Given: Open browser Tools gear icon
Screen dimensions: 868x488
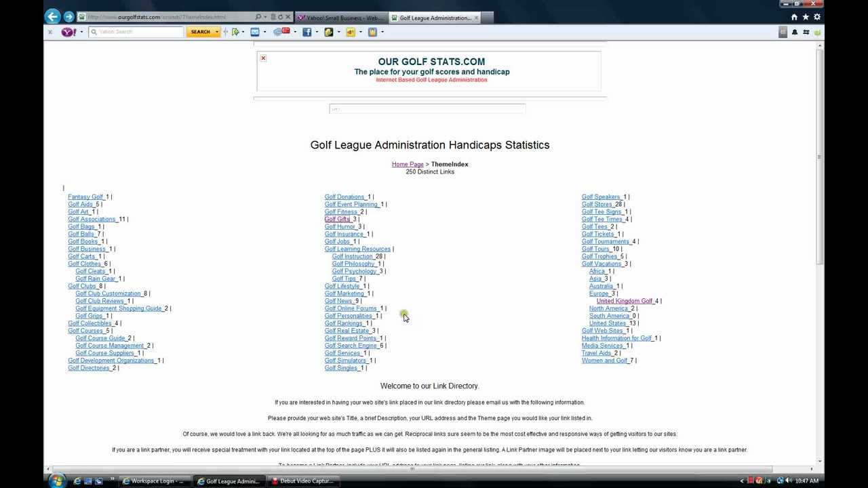Looking at the screenshot, I should tap(817, 17).
